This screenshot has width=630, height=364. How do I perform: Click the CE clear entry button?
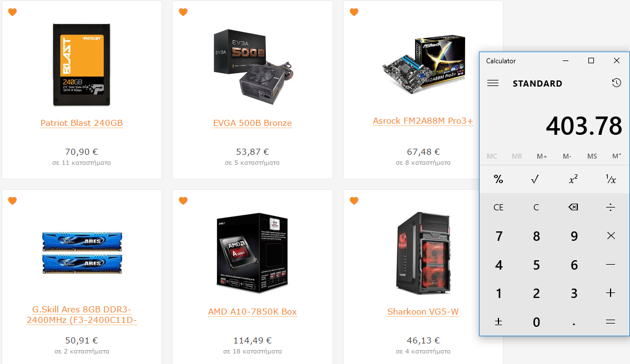[498, 207]
